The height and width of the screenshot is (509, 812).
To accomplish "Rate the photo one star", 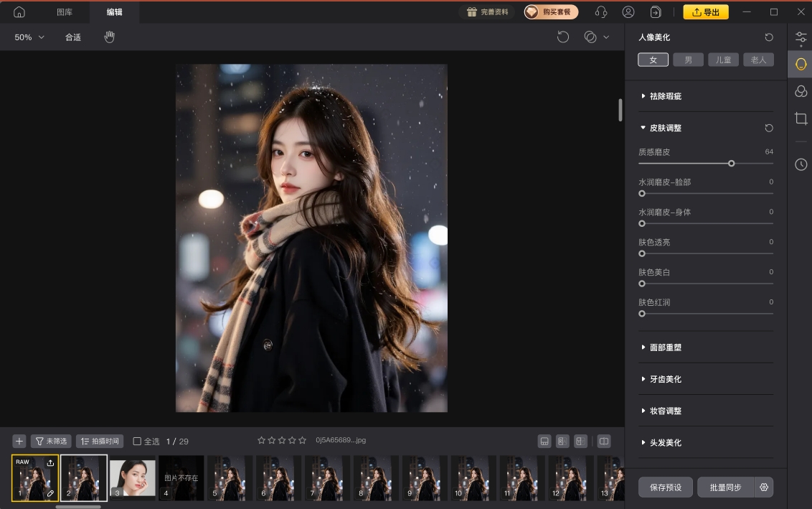I will pos(262,440).
